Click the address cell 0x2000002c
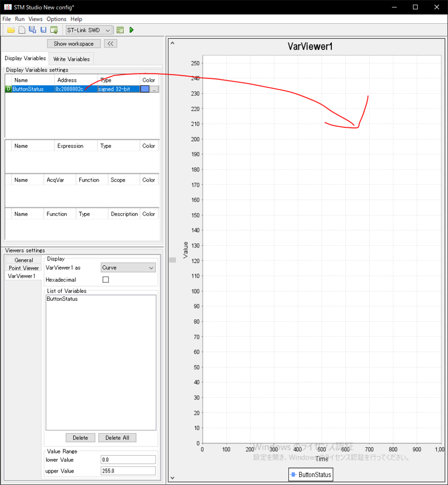The image size is (448, 485). [x=76, y=89]
